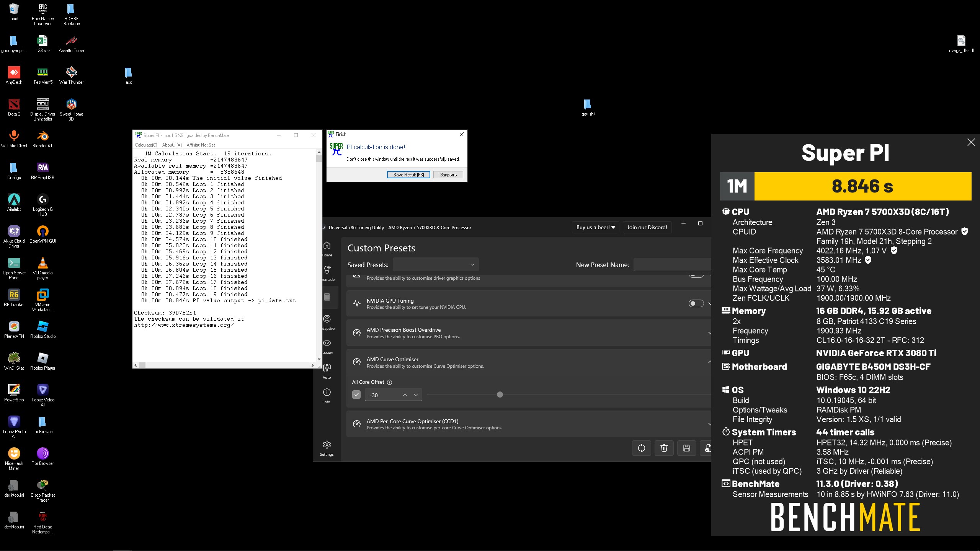This screenshot has width=980, height=551.
Task: Open the Premade presets sidebar icon
Action: tap(327, 273)
